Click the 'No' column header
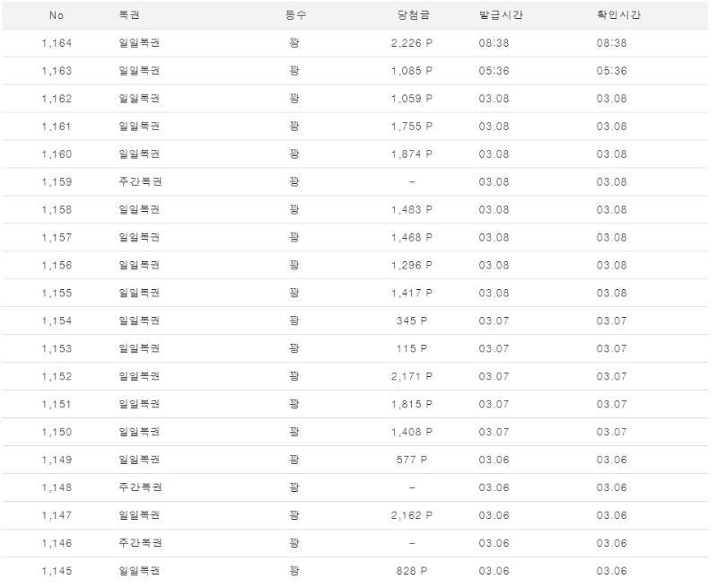718x588 pixels. pyautogui.click(x=57, y=15)
